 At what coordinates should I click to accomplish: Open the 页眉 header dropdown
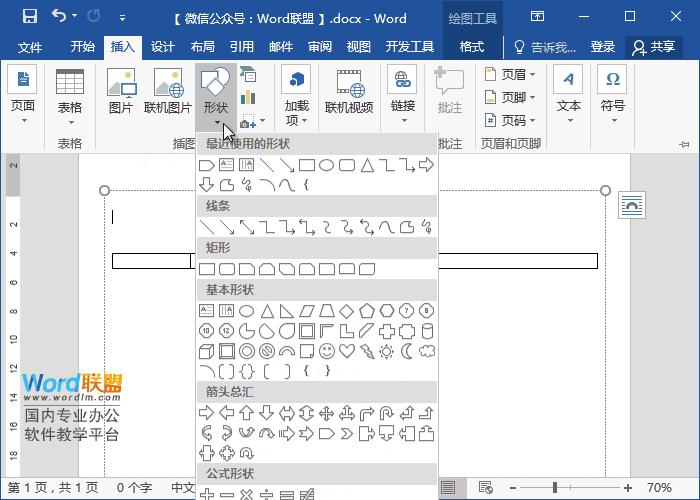510,74
